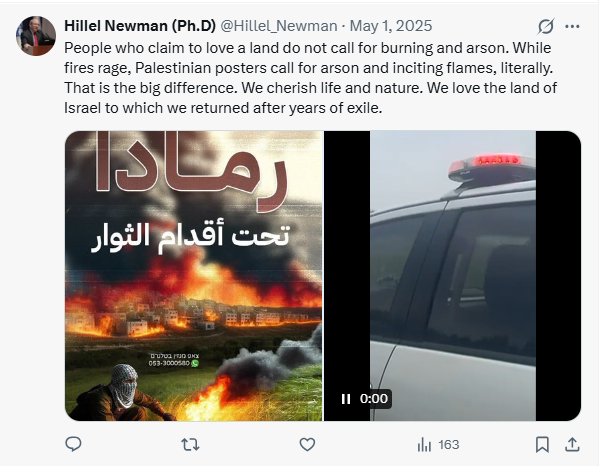Pause the video with pause button
Screen dimensions: 600x466
click(346, 399)
